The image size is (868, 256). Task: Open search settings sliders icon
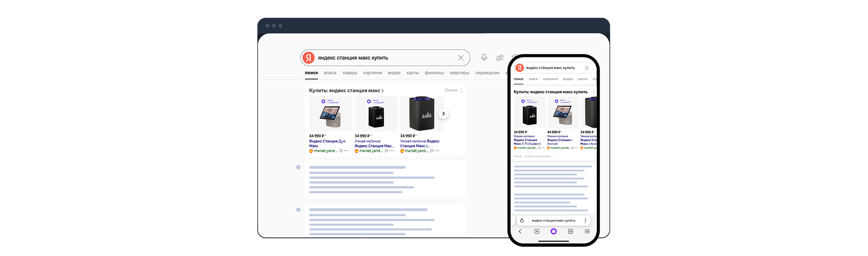tap(500, 57)
